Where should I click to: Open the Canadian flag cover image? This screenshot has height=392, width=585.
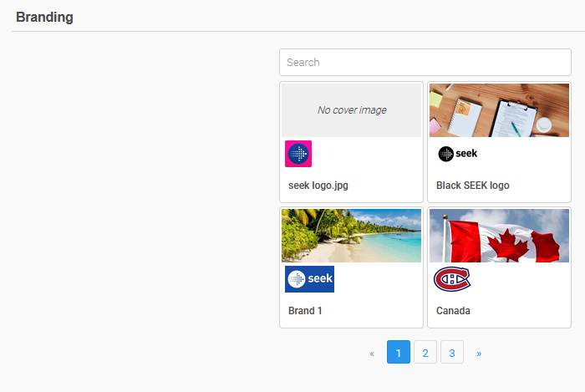coord(499,236)
